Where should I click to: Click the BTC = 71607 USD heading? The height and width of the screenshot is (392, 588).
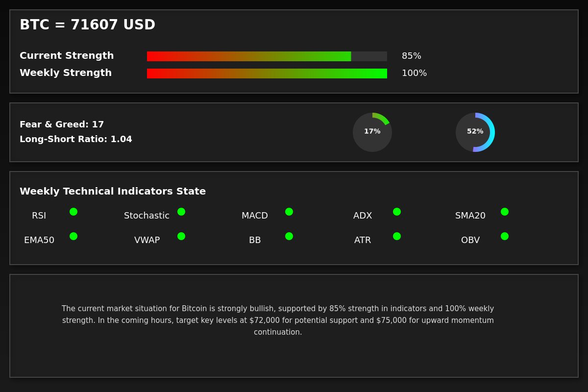coord(87,25)
